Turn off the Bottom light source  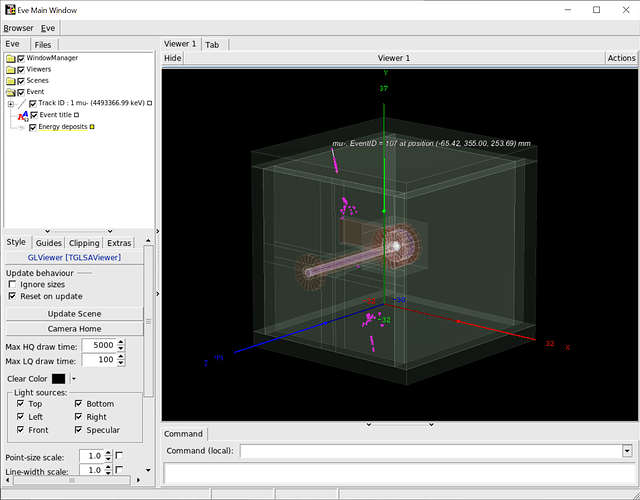78,404
